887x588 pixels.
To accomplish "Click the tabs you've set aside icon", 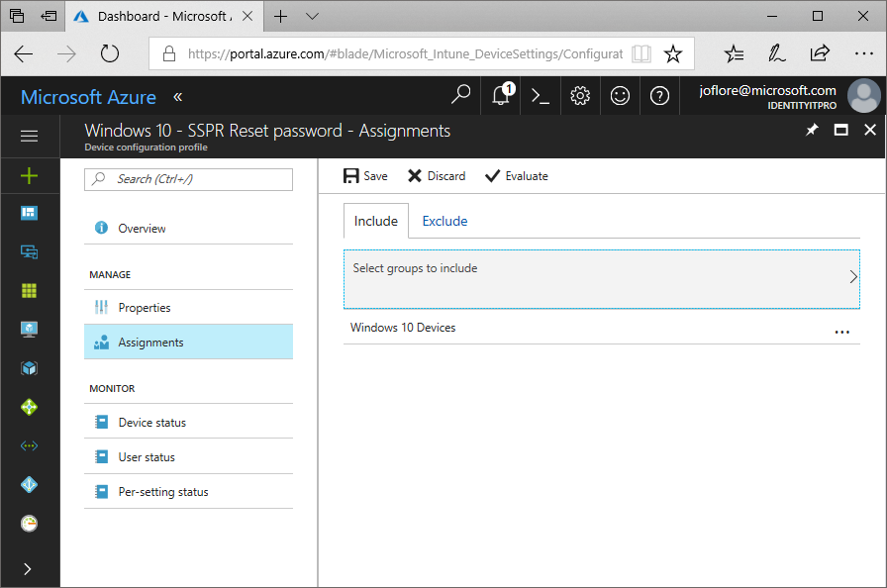I will pos(17,16).
